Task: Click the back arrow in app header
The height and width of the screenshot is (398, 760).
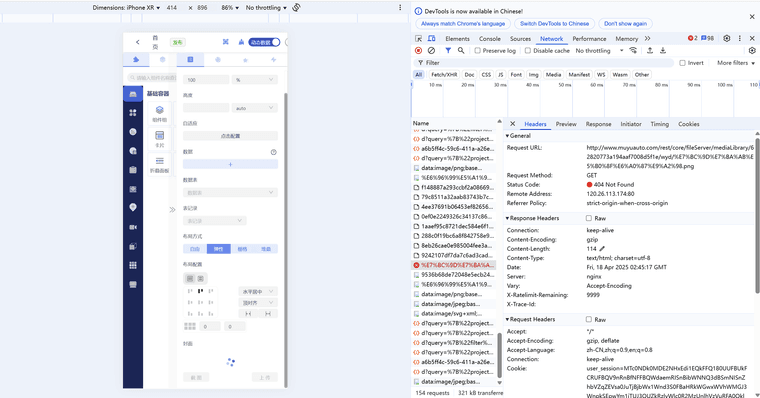Action: tap(138, 42)
